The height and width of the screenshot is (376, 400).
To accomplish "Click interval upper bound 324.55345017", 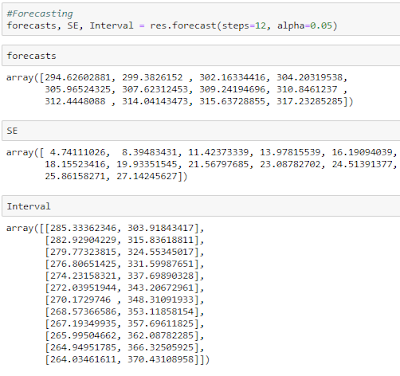I will (160, 252).
